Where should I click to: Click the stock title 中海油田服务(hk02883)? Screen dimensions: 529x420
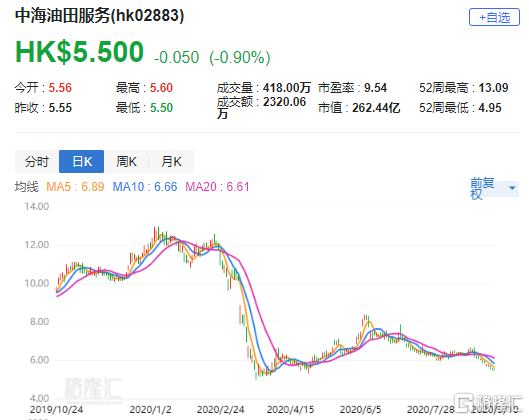(99, 16)
